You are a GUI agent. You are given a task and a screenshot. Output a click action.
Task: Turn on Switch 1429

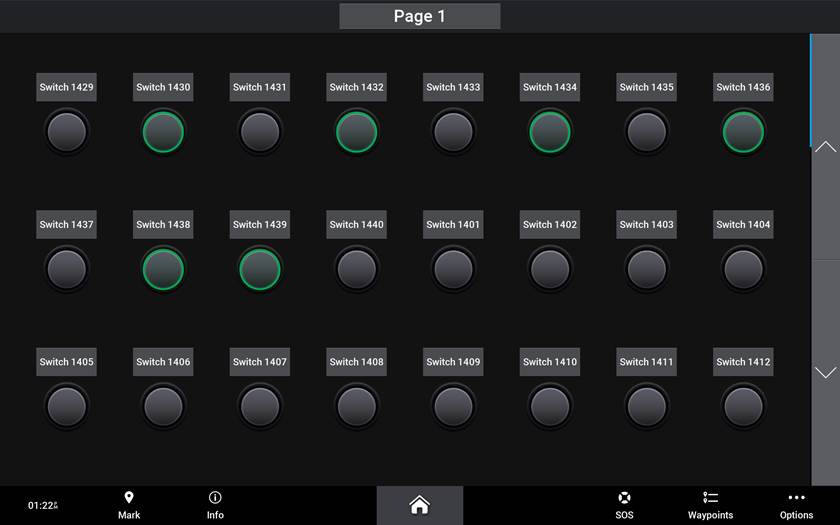point(67,132)
